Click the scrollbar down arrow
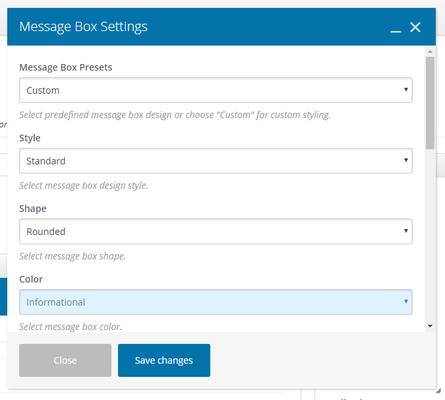 point(430,326)
